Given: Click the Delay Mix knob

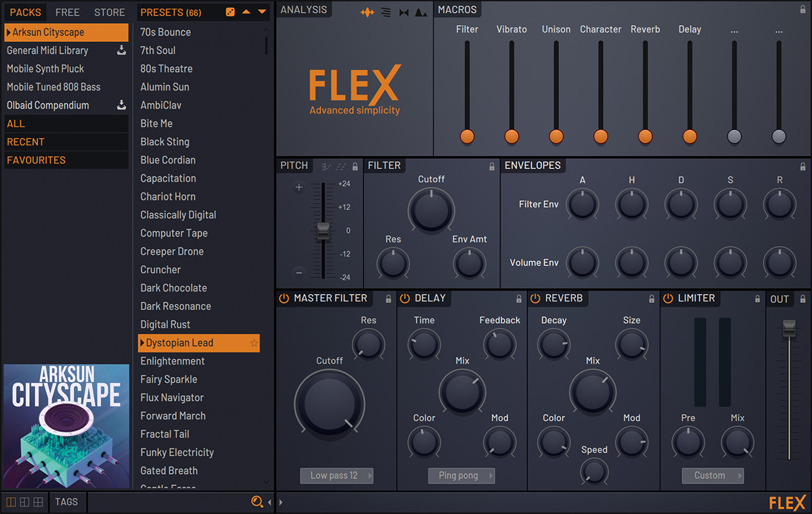Looking at the screenshot, I should (462, 390).
